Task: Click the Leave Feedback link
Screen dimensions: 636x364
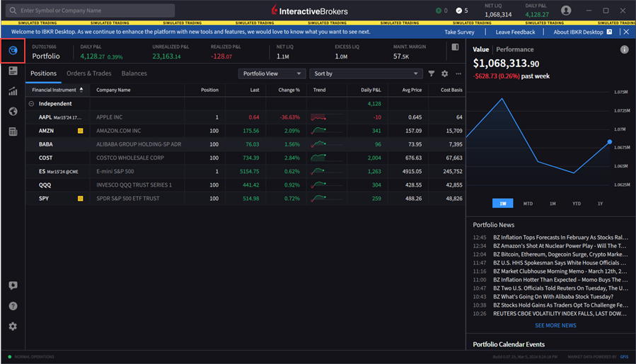Action: tap(515, 32)
